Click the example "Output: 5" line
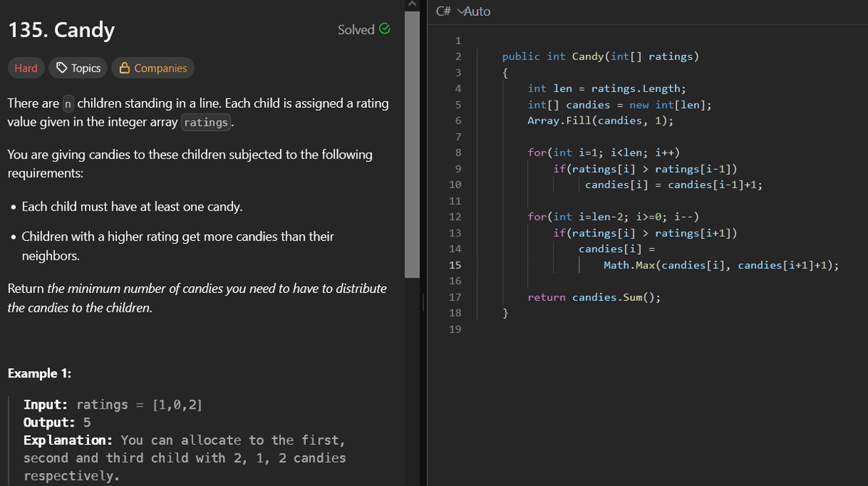This screenshot has width=868, height=486. pyautogui.click(x=57, y=422)
